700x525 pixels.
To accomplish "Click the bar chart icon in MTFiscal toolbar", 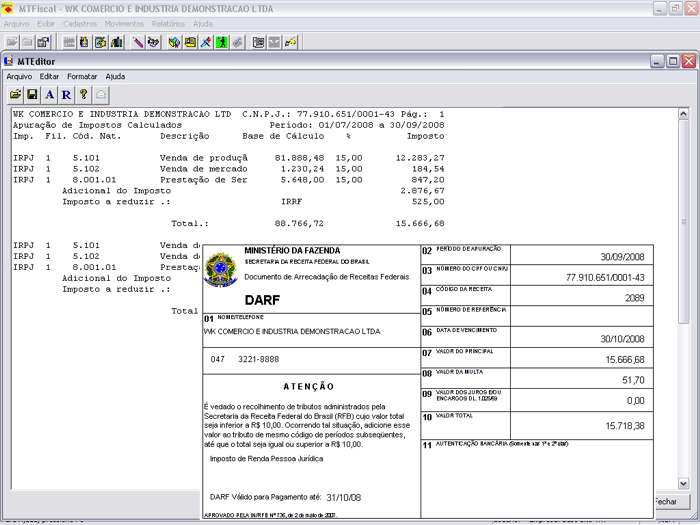I will pos(116,42).
